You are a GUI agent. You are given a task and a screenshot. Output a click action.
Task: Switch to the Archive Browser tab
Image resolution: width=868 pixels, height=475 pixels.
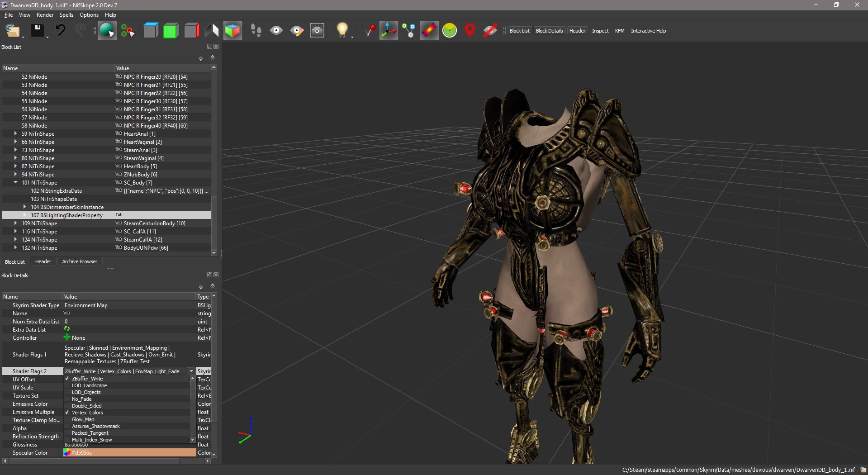pos(80,261)
